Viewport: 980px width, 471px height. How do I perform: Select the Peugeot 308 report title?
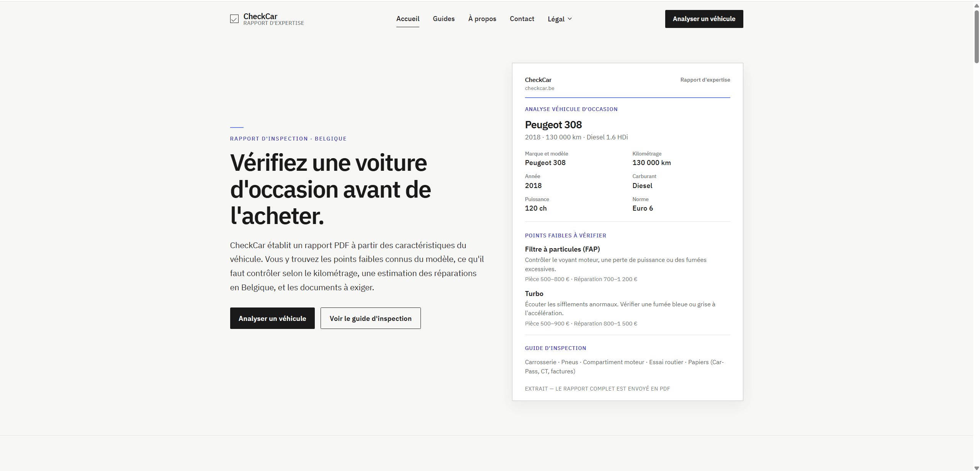(x=553, y=125)
